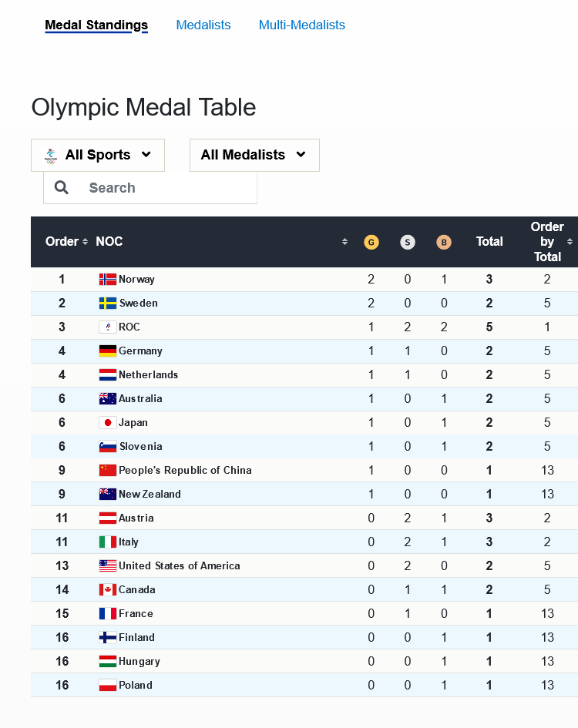Click into the Search input field
Screen dimensions: 578x728
point(166,188)
